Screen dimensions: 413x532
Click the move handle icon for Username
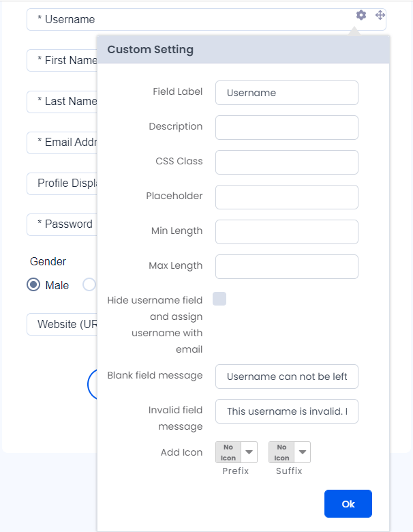click(380, 15)
